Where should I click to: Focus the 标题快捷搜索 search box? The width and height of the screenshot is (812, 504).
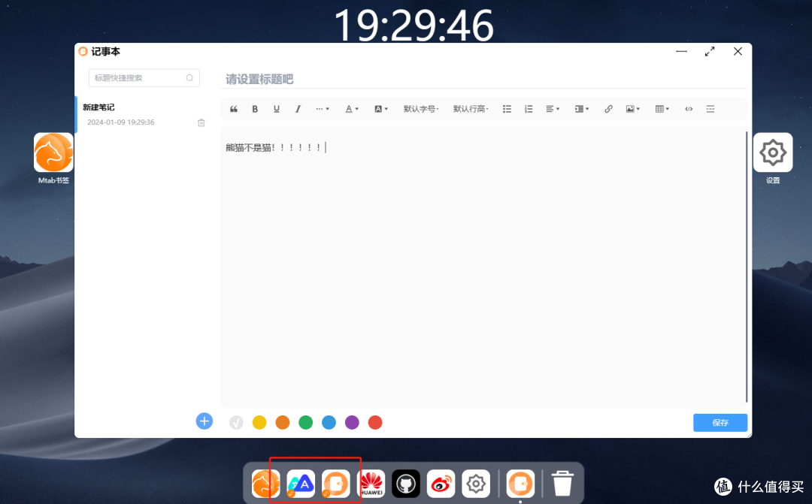144,78
